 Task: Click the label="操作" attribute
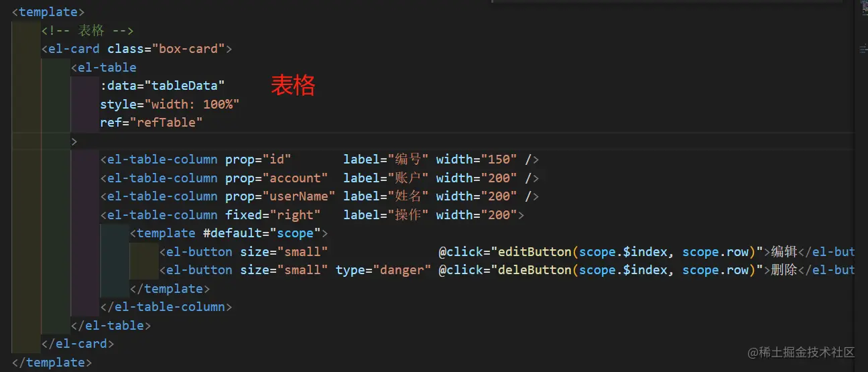[386, 215]
